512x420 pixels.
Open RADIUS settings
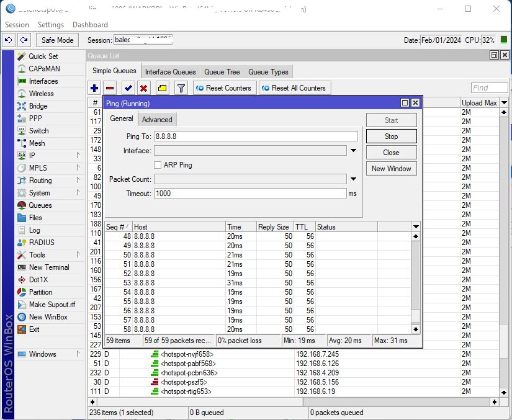click(42, 243)
